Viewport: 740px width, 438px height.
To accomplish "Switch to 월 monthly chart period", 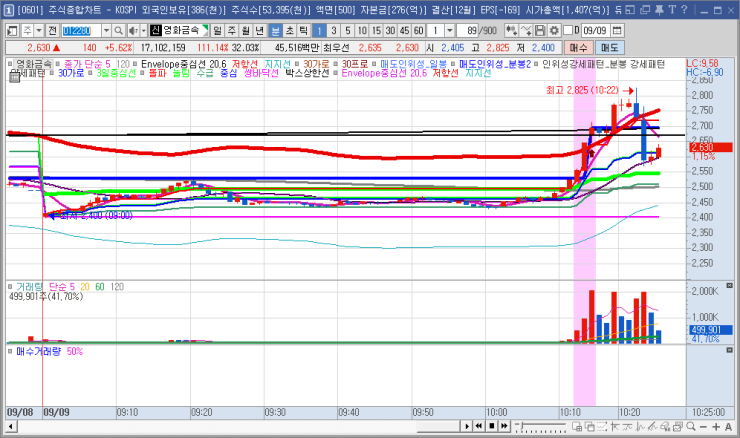I will 245,31.
